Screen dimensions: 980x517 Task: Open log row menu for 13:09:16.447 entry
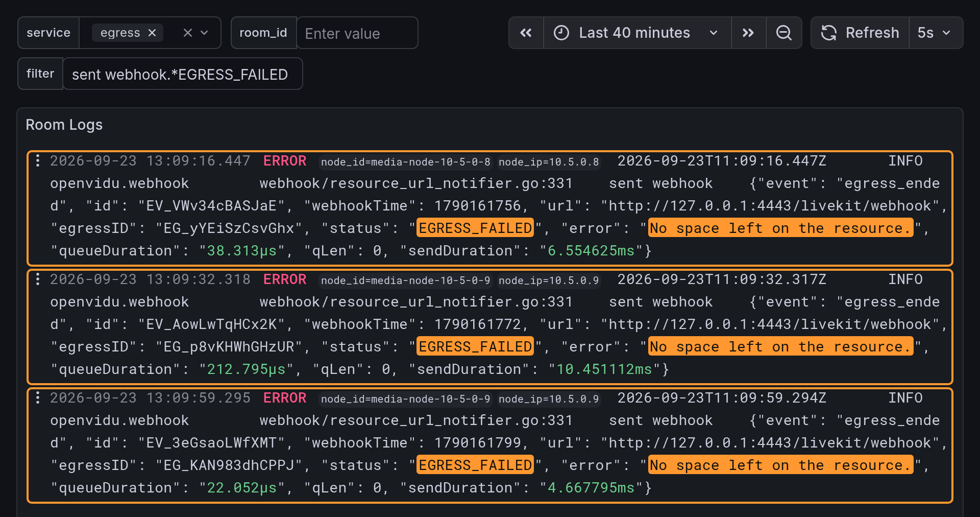coord(38,161)
